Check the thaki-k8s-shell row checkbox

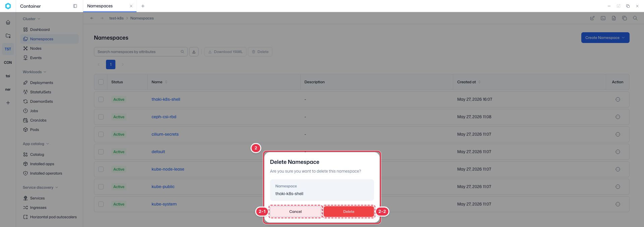tap(101, 99)
